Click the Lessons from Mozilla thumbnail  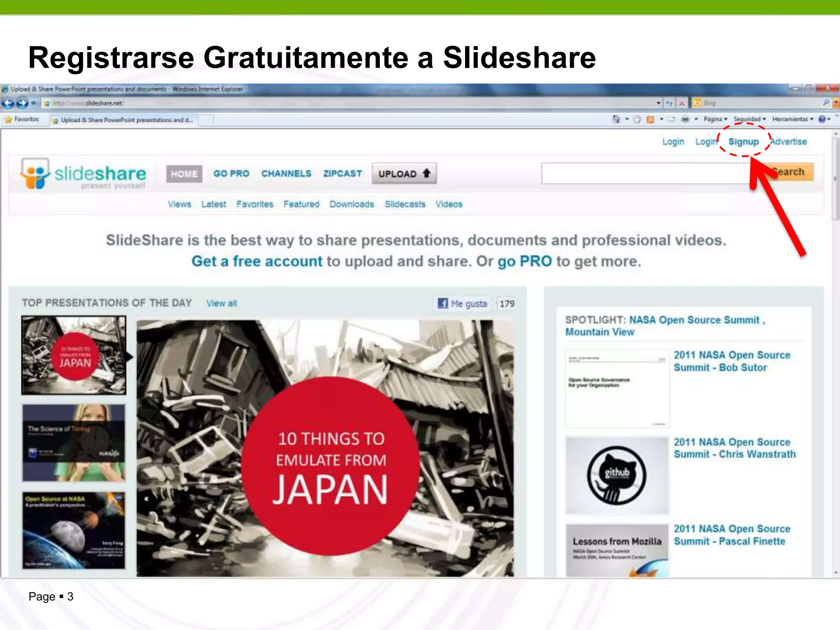[617, 550]
